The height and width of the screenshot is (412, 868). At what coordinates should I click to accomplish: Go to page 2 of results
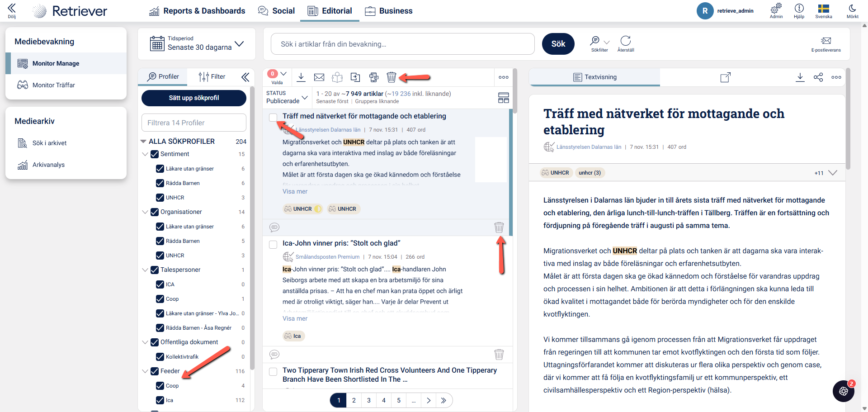354,400
